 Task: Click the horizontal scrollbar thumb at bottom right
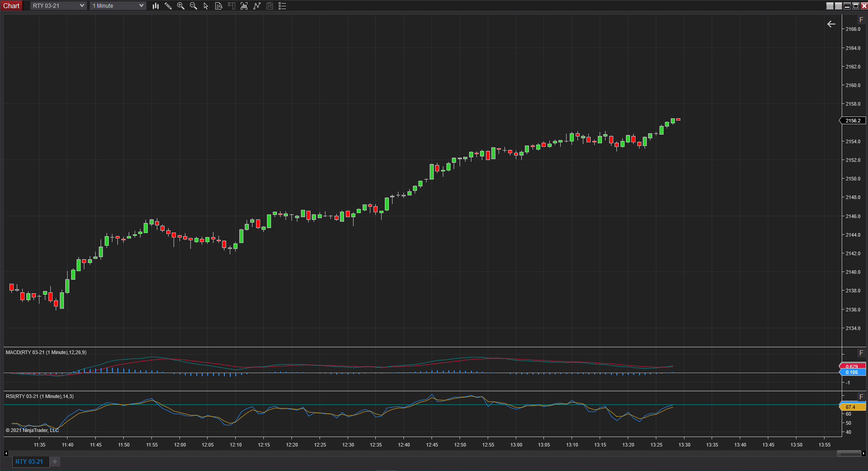tap(849, 453)
